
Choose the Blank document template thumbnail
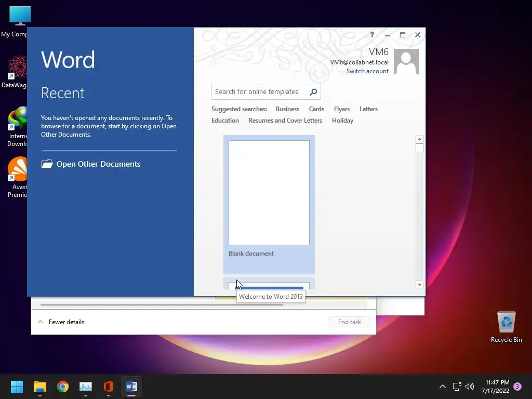click(269, 193)
